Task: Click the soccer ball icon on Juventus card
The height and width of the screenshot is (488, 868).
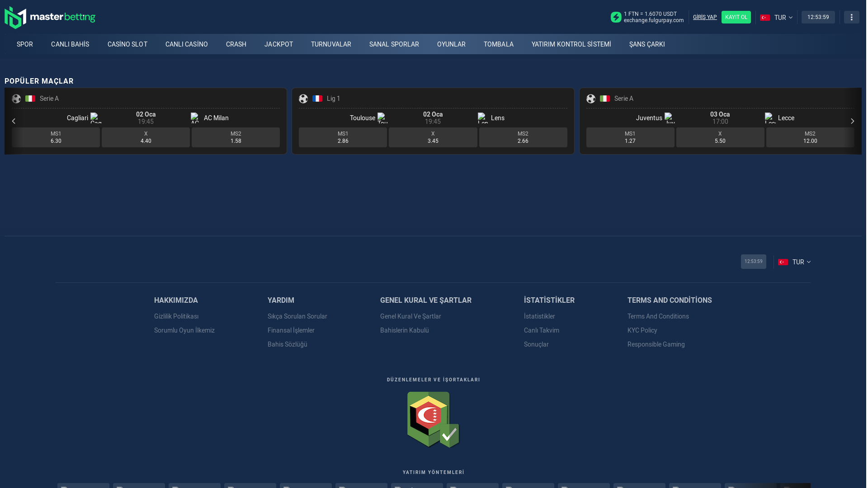Action: (591, 99)
